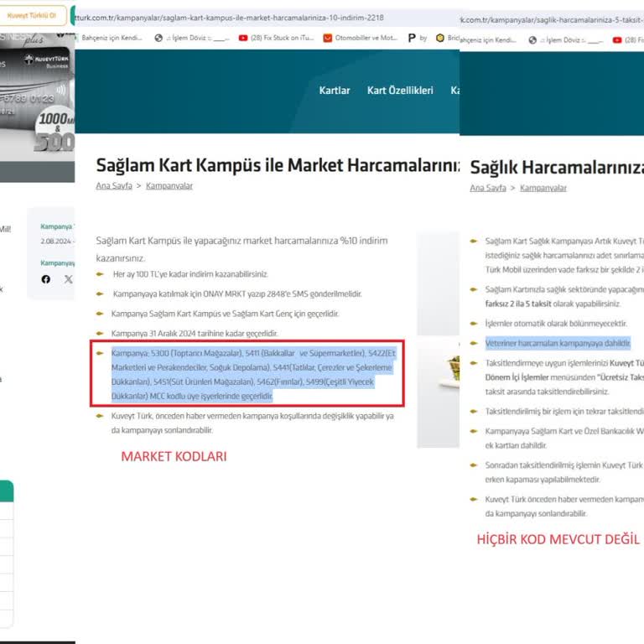Screen dimensions: 644x644
Task: Click the 'Sağlık Harcamalarınıza' heading
Action: [x=557, y=168]
